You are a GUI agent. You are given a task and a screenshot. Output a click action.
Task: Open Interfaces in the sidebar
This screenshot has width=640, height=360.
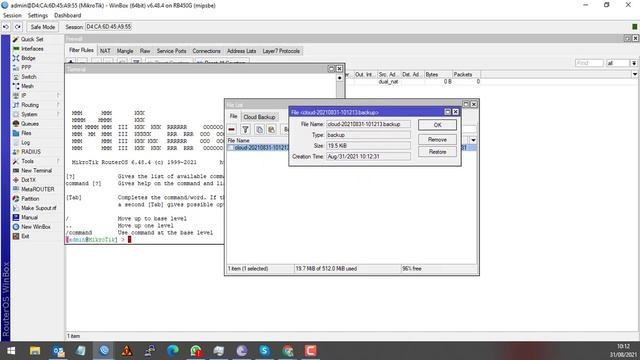[x=32, y=49]
